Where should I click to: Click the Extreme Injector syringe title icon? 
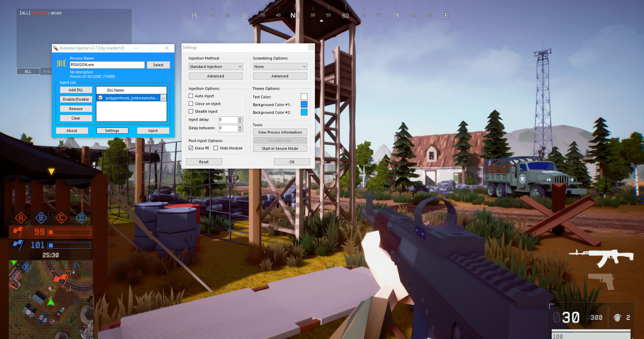[56, 48]
